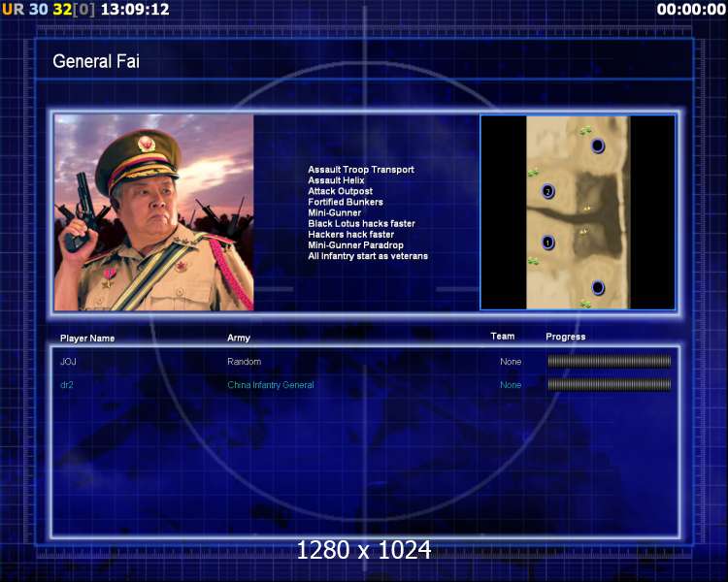The width and height of the screenshot is (728, 582).
Task: Click yellow tech icon nearest marker 2
Action: 587,208
